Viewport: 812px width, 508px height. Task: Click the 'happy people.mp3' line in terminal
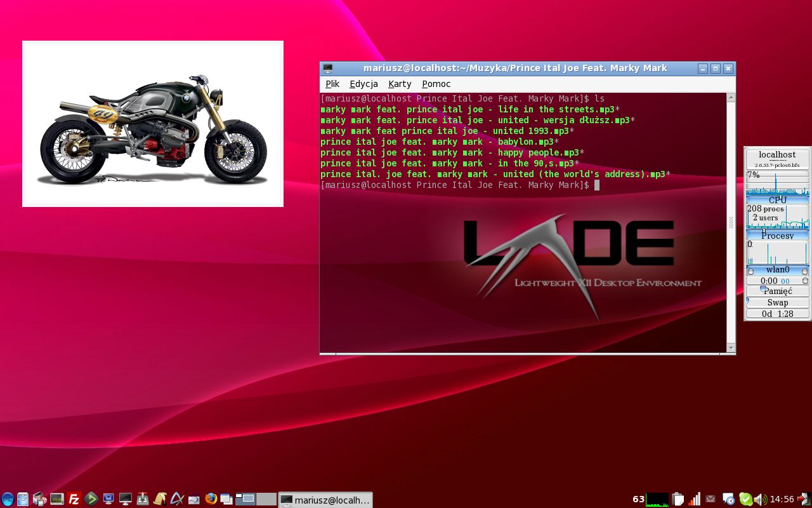coord(452,152)
